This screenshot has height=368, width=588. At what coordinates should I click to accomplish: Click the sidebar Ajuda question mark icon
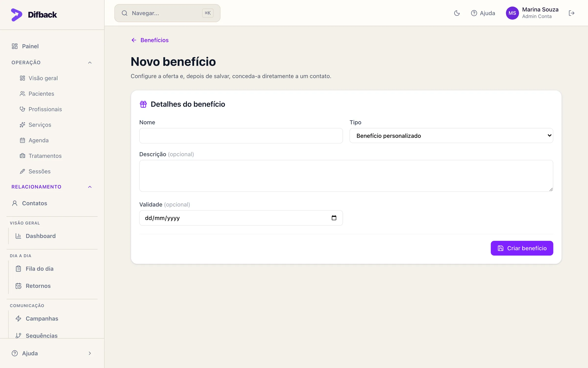15,353
